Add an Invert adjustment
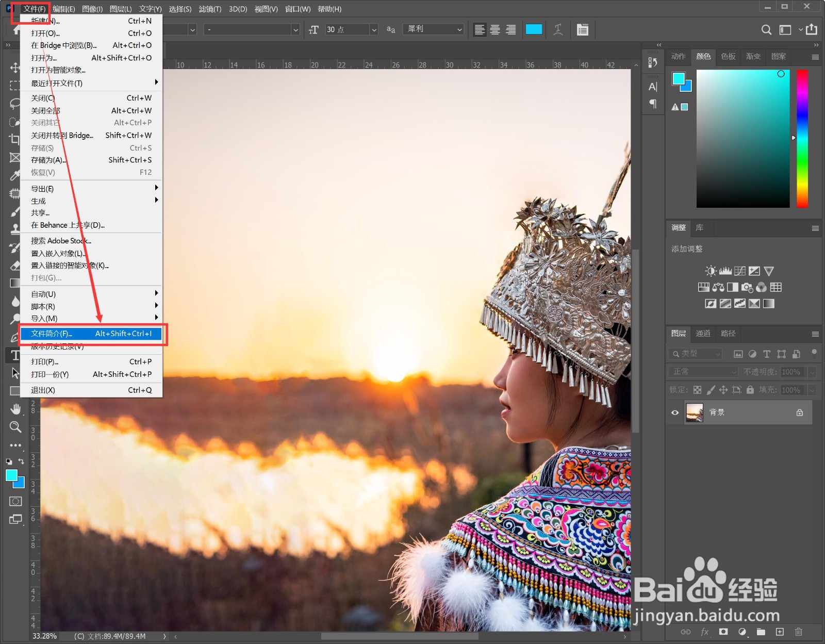Screen dimensions: 825x644 711,304
